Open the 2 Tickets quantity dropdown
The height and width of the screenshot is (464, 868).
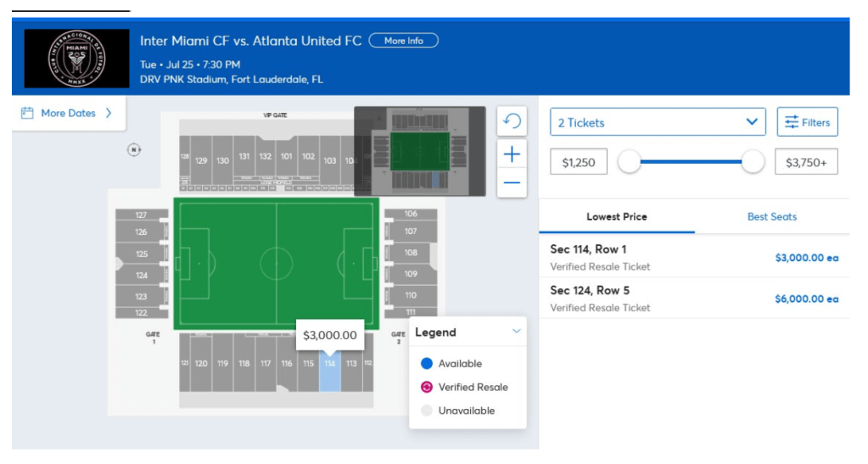(658, 122)
